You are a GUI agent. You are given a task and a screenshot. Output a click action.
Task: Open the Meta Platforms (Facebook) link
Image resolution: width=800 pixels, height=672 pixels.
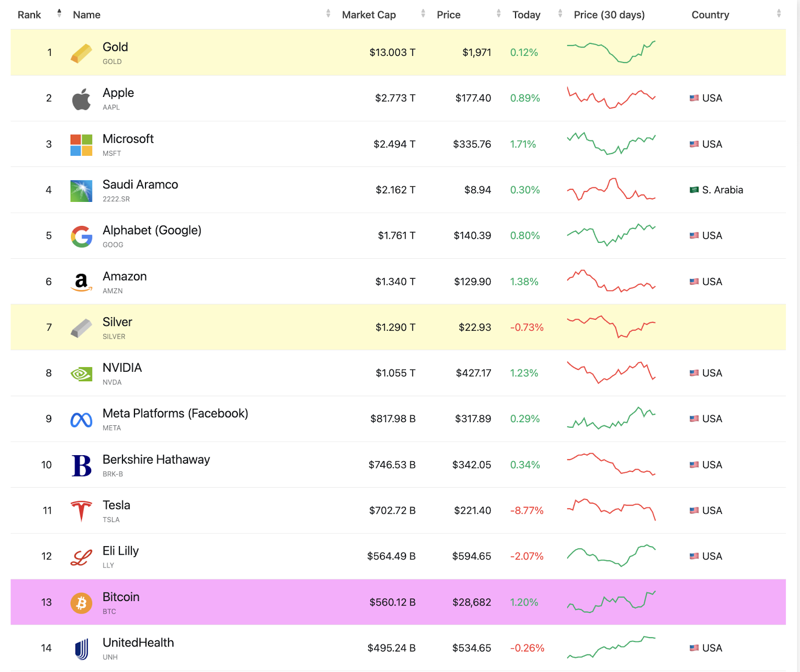[175, 414]
